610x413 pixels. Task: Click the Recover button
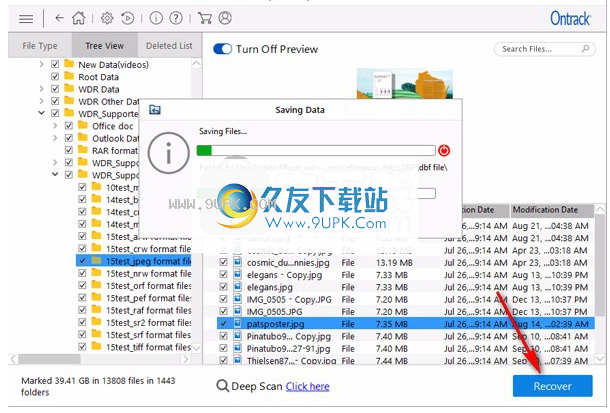point(552,386)
